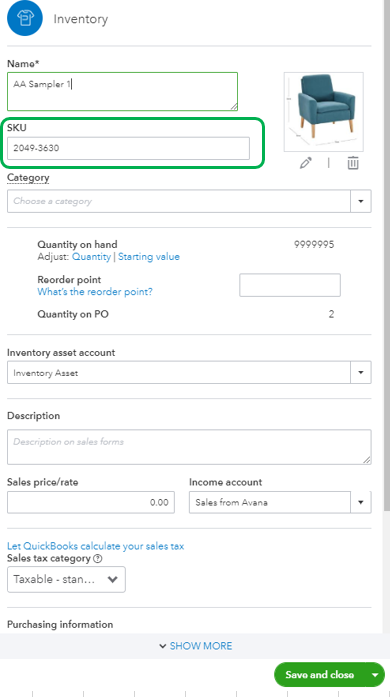Click the Reorder point input box

click(x=290, y=285)
